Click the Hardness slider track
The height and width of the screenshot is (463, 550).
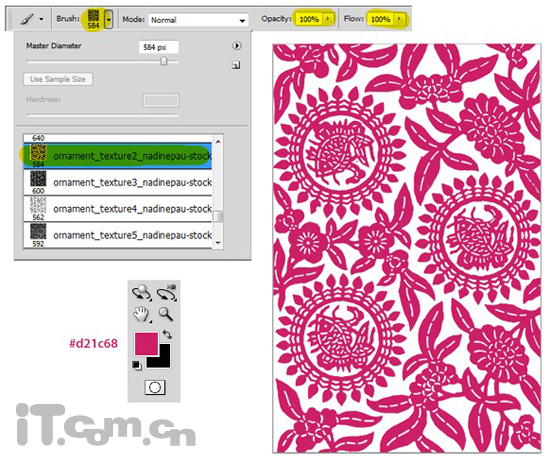tap(102, 115)
